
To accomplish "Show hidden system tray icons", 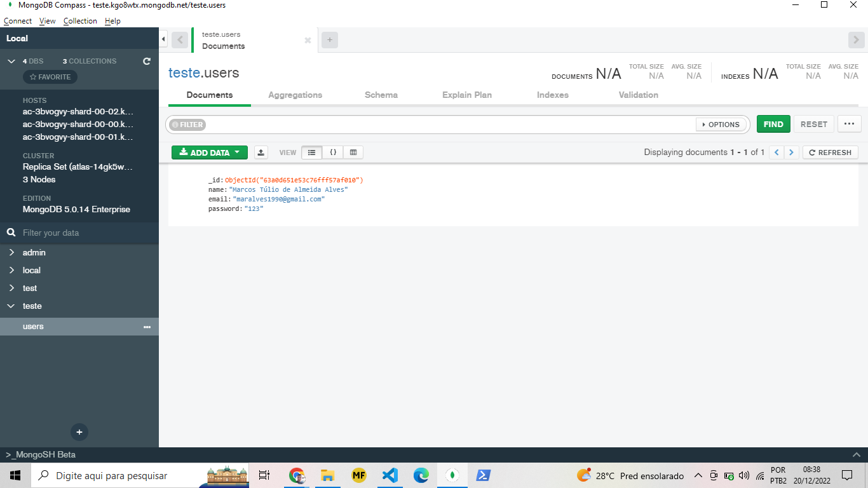I will pyautogui.click(x=698, y=475).
